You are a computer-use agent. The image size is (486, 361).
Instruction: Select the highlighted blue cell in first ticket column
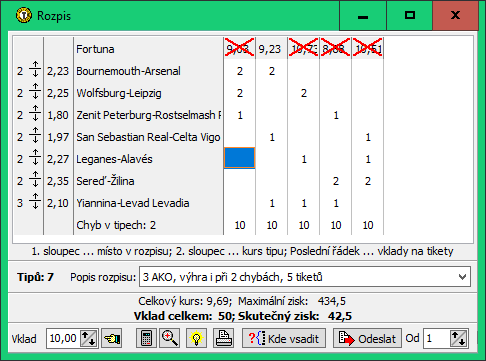click(239, 158)
